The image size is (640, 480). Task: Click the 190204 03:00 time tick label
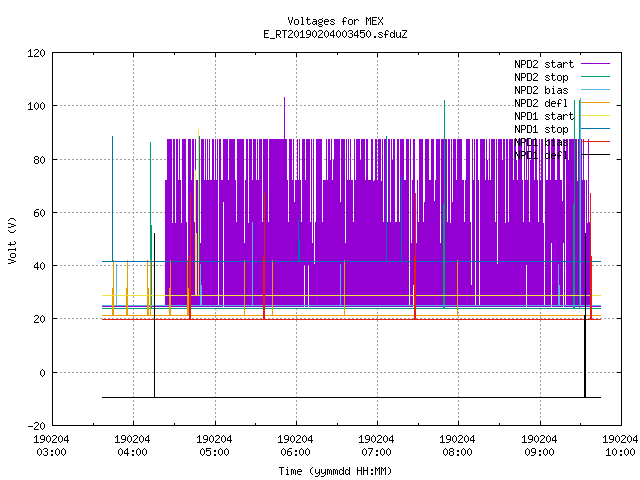[x=51, y=446]
